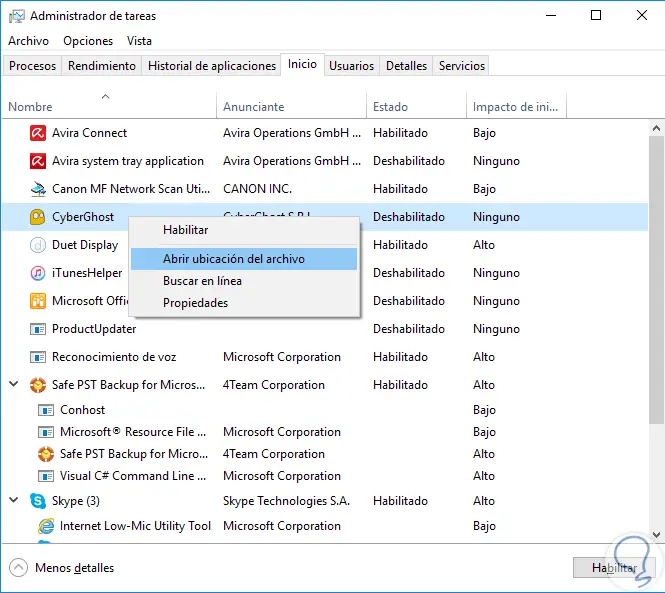Image resolution: width=665 pixels, height=593 pixels.
Task: Click the scrollbar down arrow
Action: (x=657, y=534)
